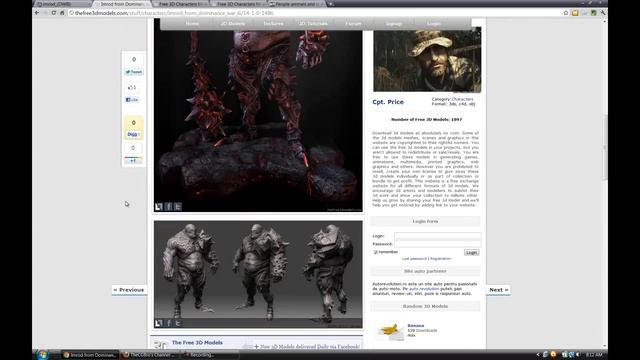Open the Lost password link

tap(414, 259)
